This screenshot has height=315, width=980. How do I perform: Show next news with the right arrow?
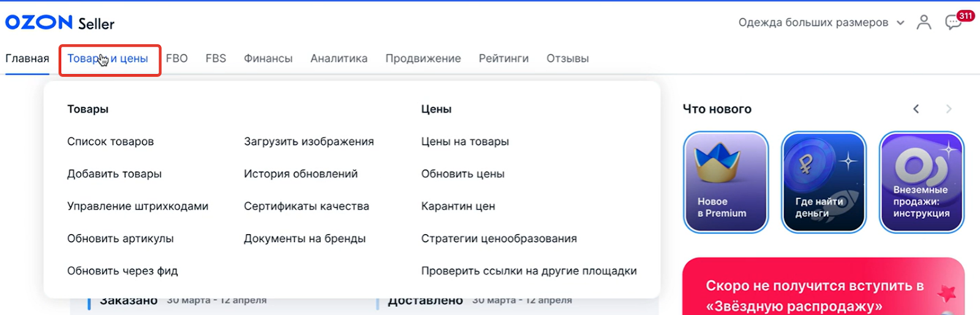pos(949,109)
